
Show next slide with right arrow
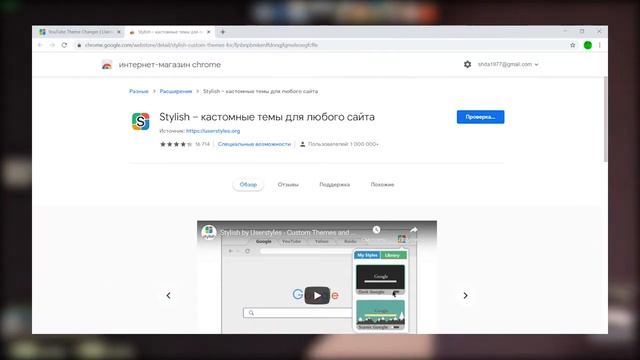465,296
